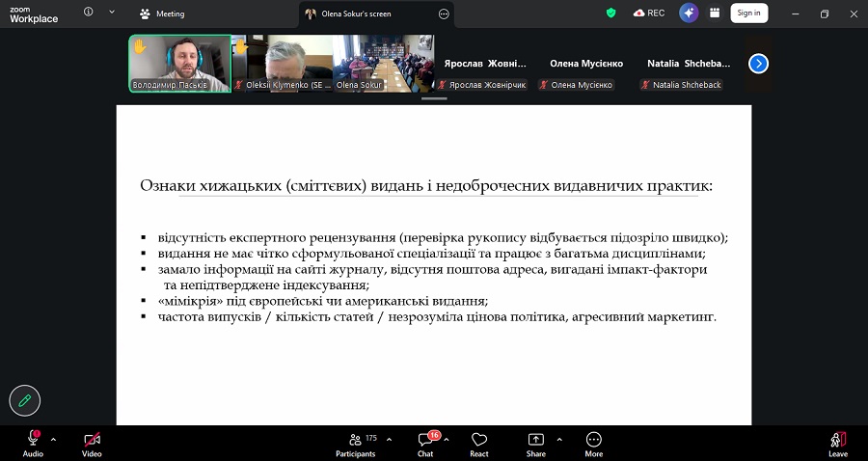Expand share options arrow next to Share
The image size is (868, 461).
[558, 439]
